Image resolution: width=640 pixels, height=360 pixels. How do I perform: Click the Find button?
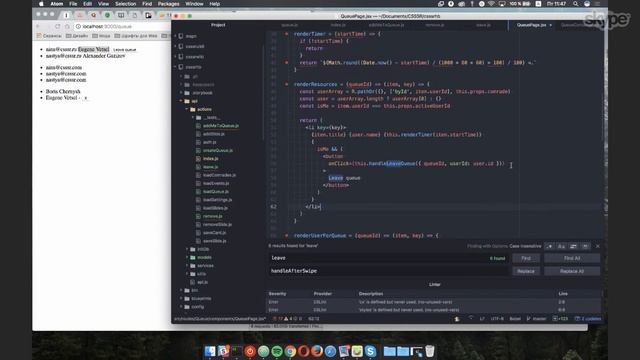526,258
